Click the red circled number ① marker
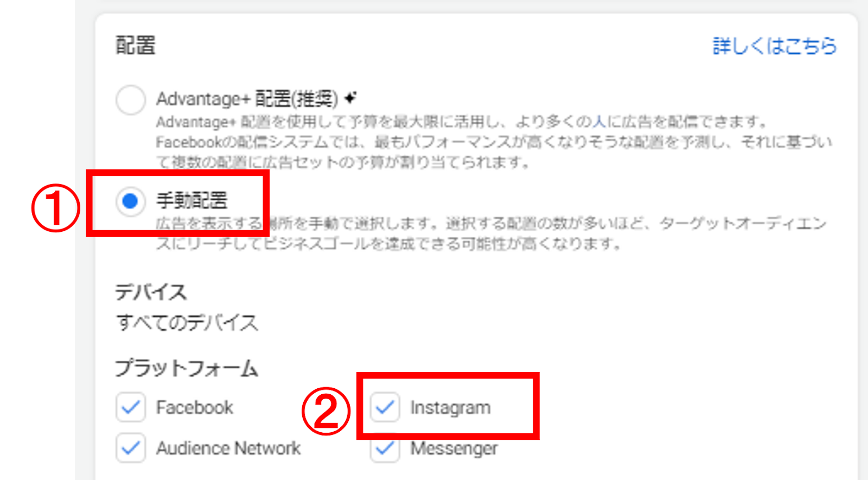This screenshot has width=868, height=480. (55, 208)
